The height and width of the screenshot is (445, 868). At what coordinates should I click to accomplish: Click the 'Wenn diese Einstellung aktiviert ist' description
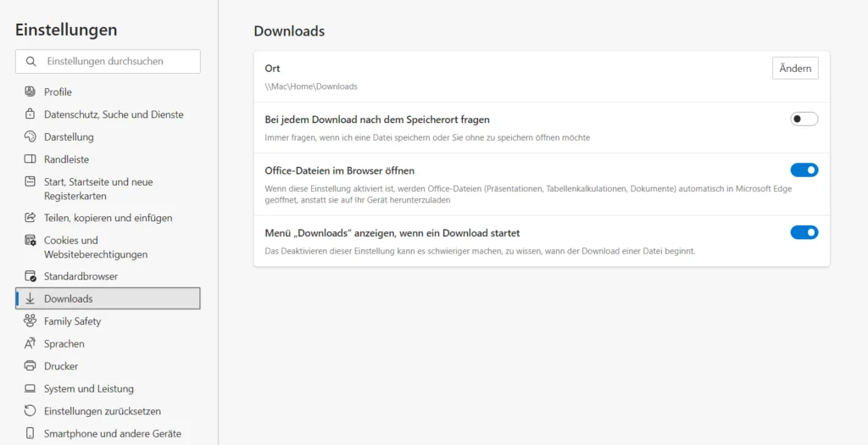click(528, 194)
